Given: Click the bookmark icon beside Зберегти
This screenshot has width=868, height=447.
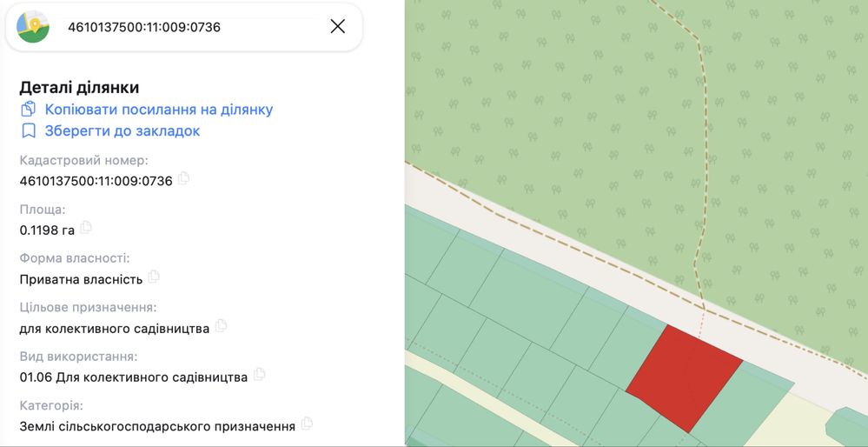Looking at the screenshot, I should [x=28, y=130].
